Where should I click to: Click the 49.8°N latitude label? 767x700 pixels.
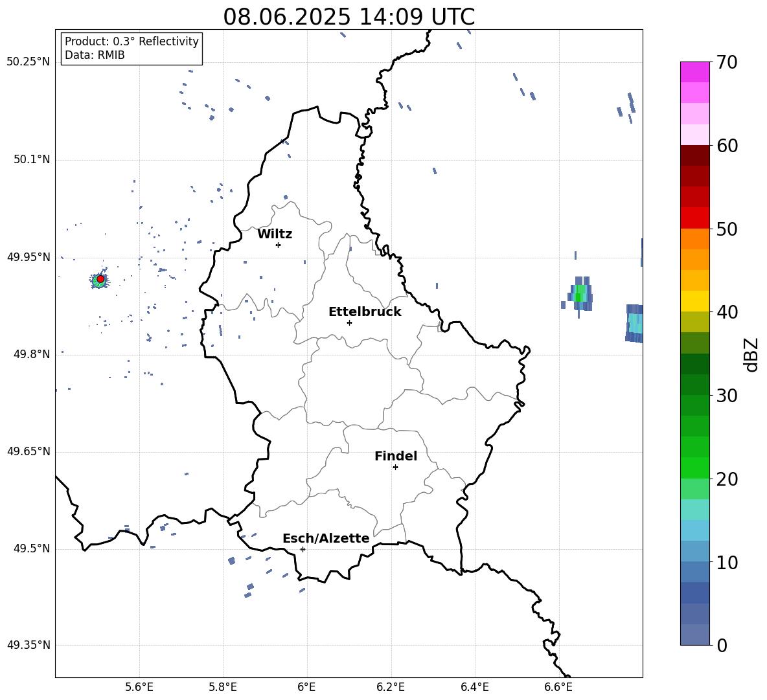click(x=31, y=354)
